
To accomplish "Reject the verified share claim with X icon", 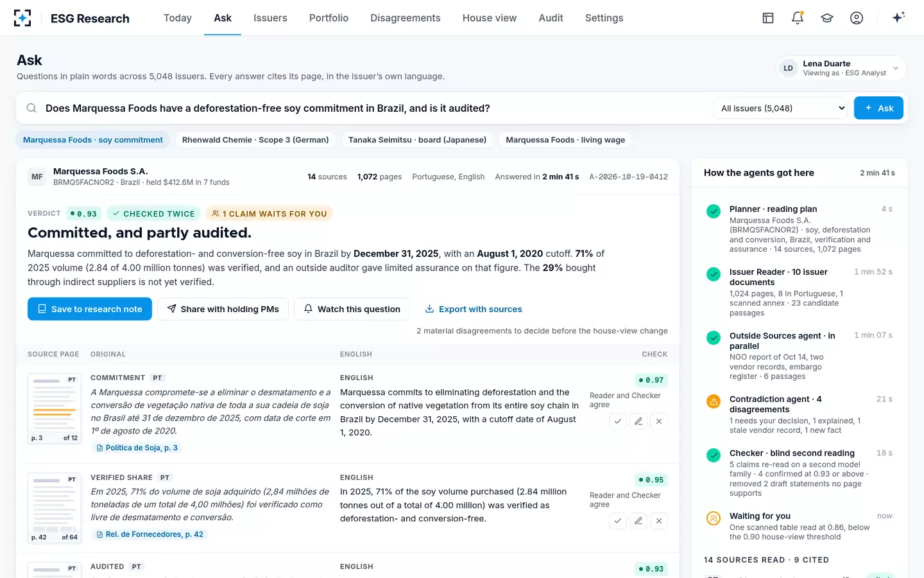I will pyautogui.click(x=659, y=521).
